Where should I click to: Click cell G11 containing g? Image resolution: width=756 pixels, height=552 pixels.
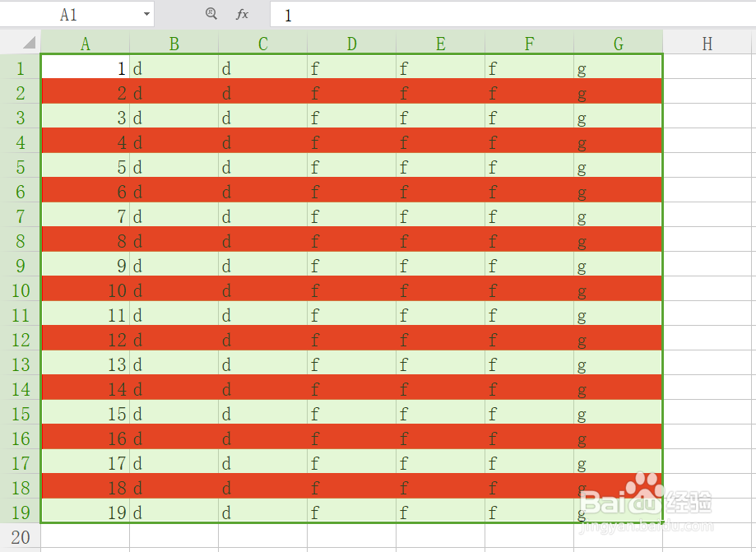618,313
